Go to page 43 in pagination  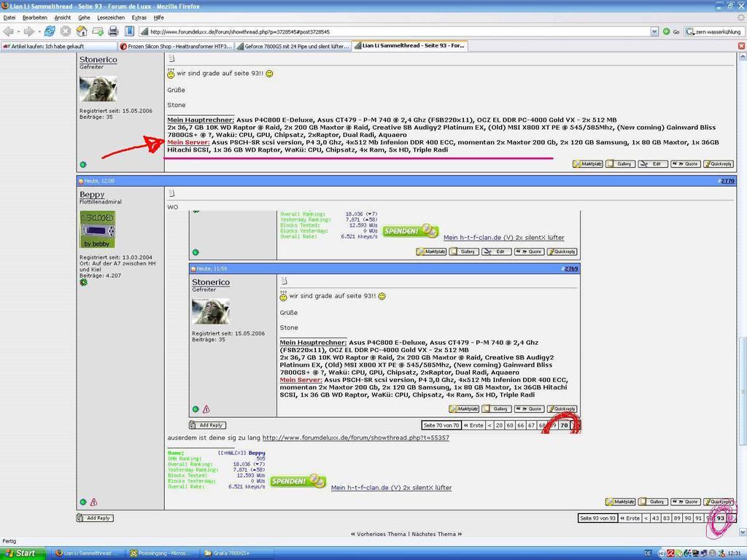pyautogui.click(x=656, y=518)
